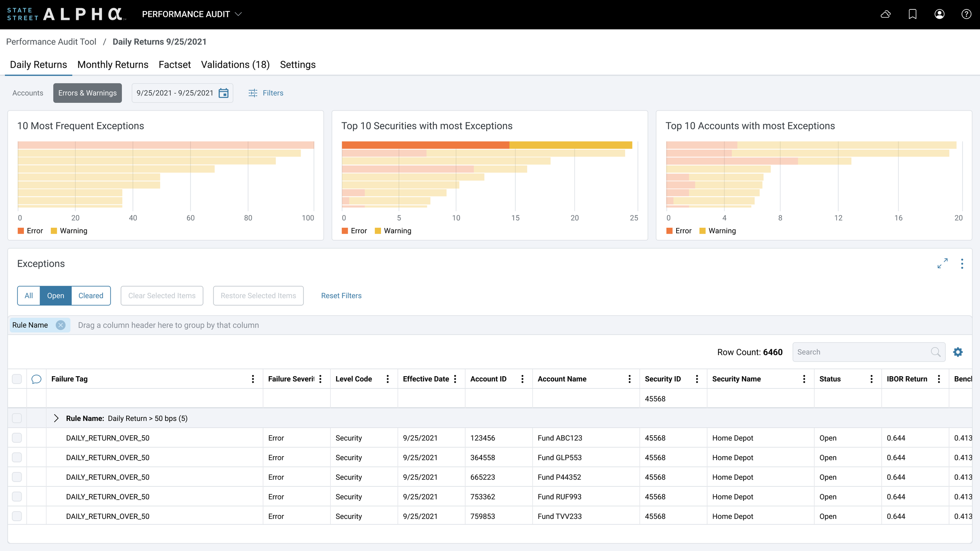Open the date range calendar icon

point(223,93)
